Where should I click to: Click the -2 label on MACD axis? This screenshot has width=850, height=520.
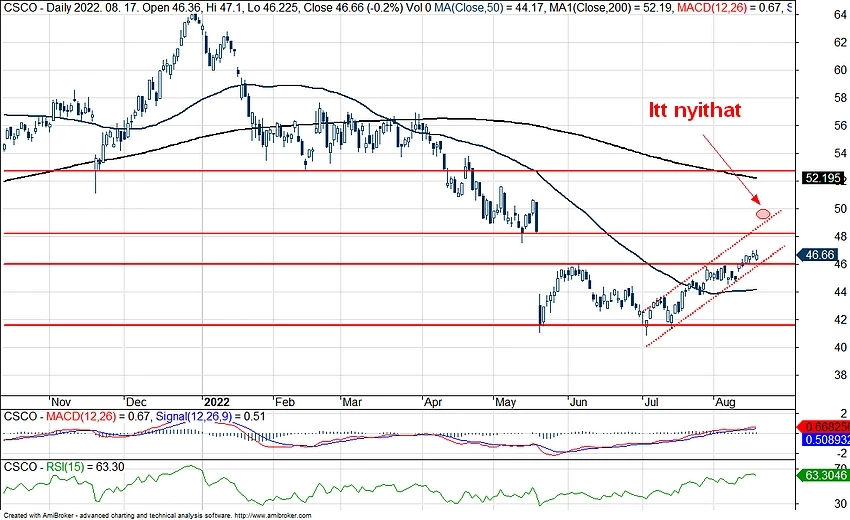click(x=842, y=453)
